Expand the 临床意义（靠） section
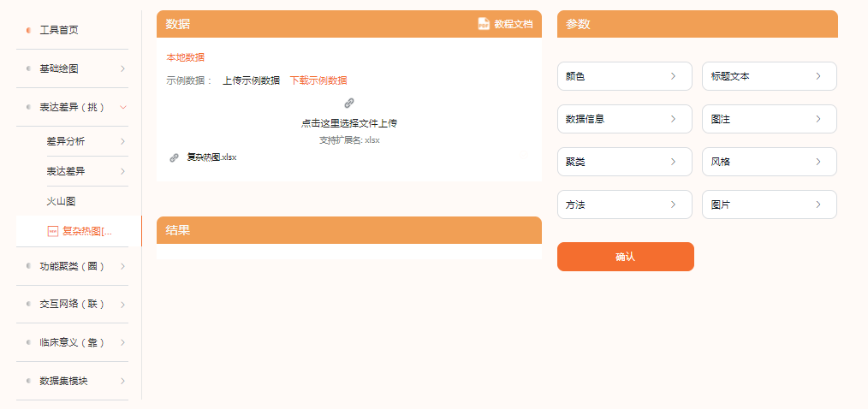Viewport: 868px width, 409px height. pyautogui.click(x=73, y=342)
